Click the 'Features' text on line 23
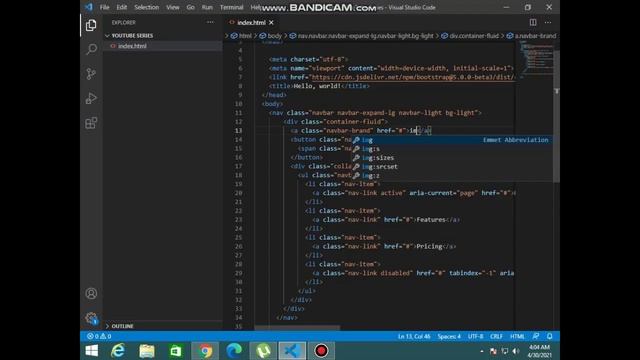The height and width of the screenshot is (360, 640). pyautogui.click(x=431, y=220)
